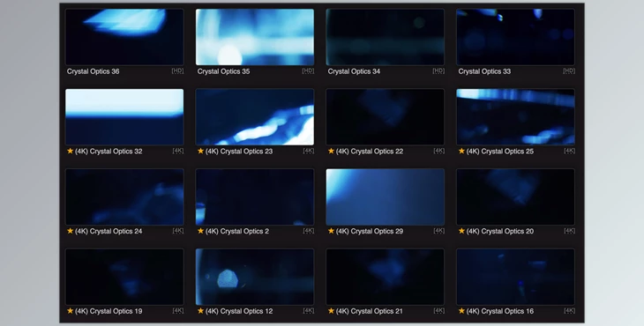Click the 4K badge on Crystal Optics 16
This screenshot has height=326, width=644.
[570, 311]
